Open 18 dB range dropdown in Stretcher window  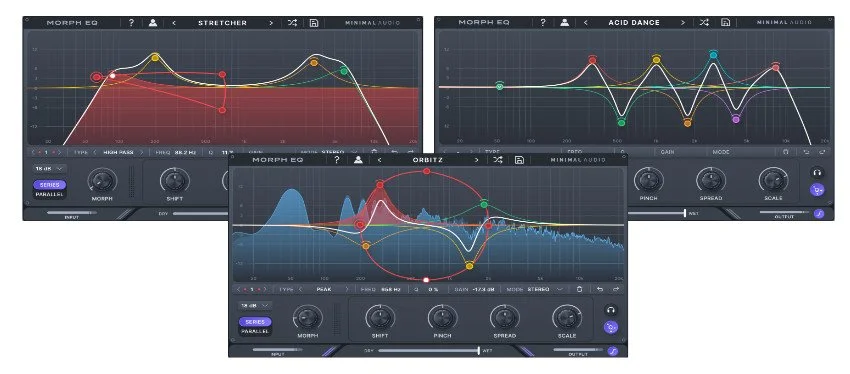49,169
